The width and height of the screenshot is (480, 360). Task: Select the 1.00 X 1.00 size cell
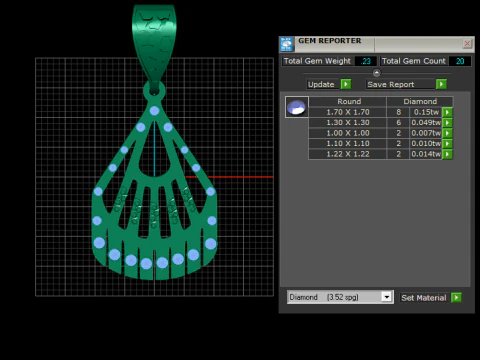pyautogui.click(x=348, y=133)
